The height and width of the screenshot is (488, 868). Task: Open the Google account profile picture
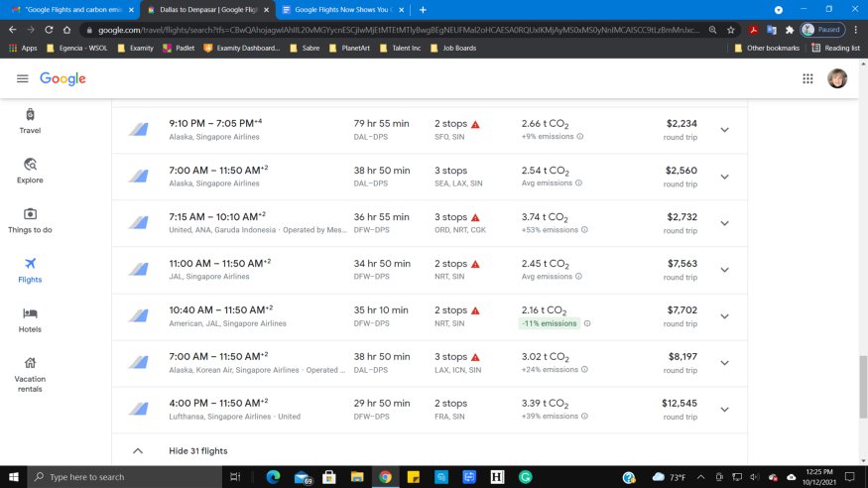[837, 78]
